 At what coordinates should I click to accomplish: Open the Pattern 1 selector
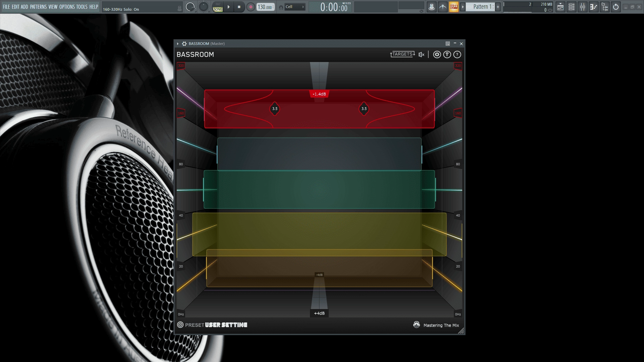(480, 7)
